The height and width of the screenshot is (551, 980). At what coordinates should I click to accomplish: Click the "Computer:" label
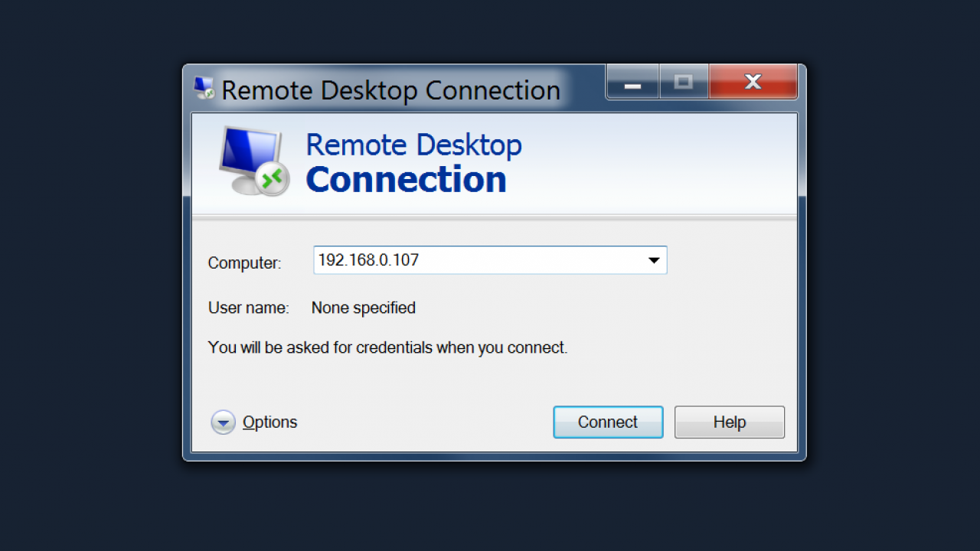pos(245,263)
